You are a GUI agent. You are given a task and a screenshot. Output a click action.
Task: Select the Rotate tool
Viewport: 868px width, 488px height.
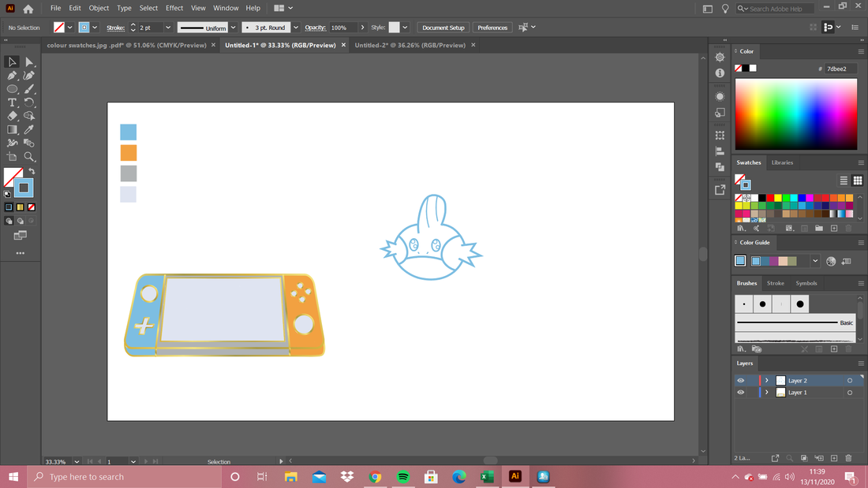[28, 102]
